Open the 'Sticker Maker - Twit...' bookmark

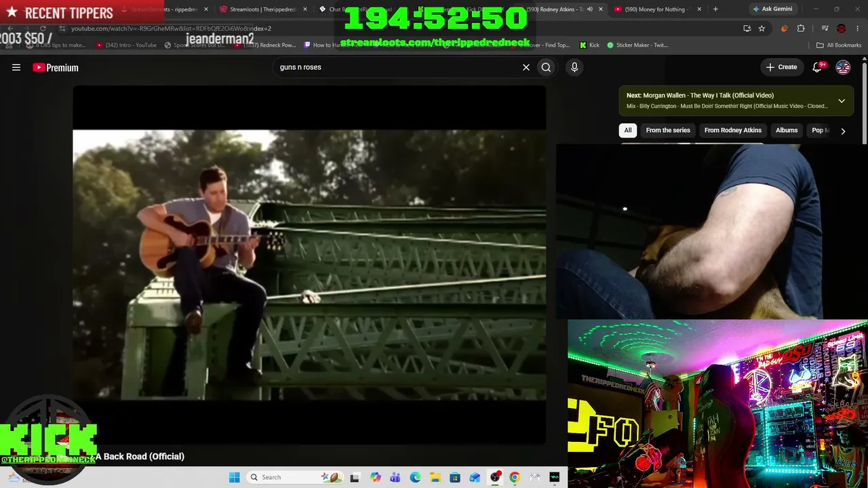pos(637,45)
